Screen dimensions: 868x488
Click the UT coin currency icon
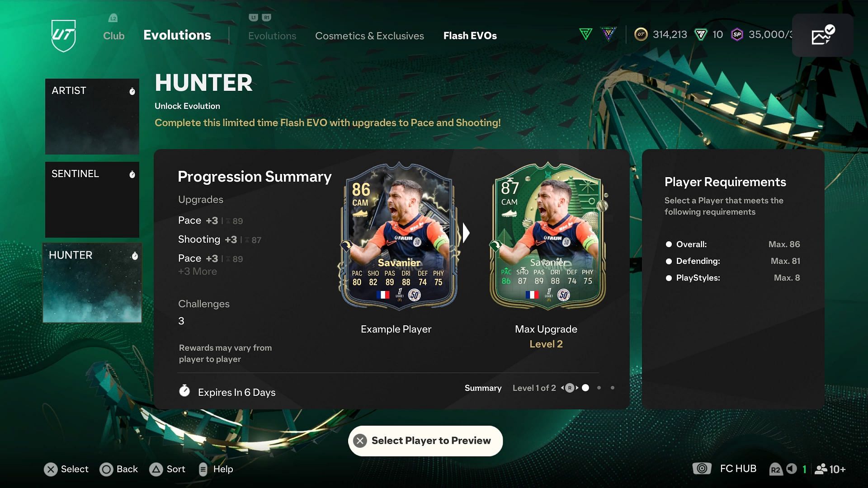642,34
